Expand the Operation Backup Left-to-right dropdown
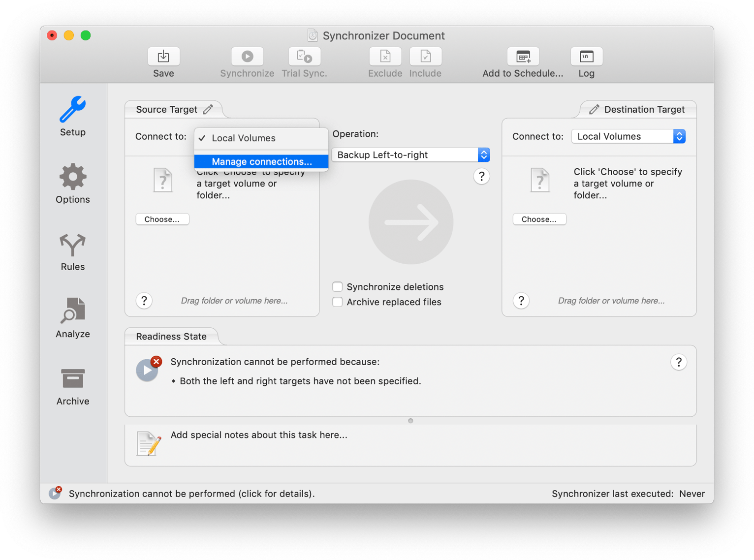This screenshot has width=754, height=560. [x=410, y=155]
